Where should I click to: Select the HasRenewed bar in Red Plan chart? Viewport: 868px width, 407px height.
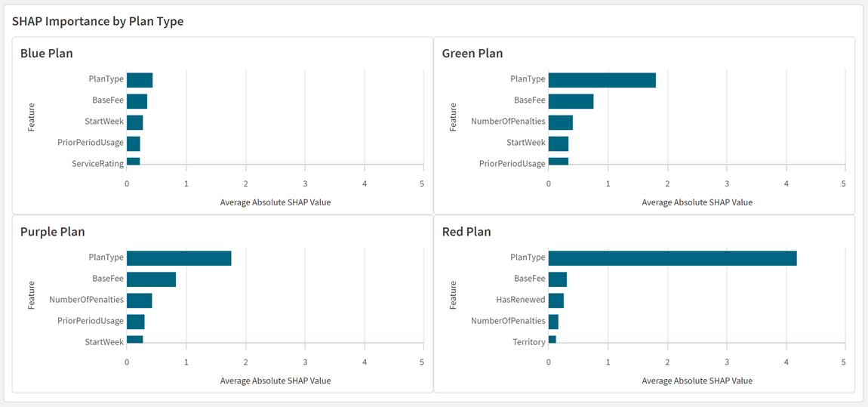click(x=556, y=301)
